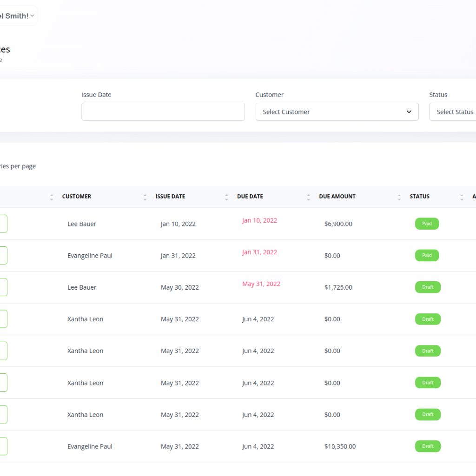Click the red May 31, 2022 due date
Screen dimensions: 476x476
(261, 284)
